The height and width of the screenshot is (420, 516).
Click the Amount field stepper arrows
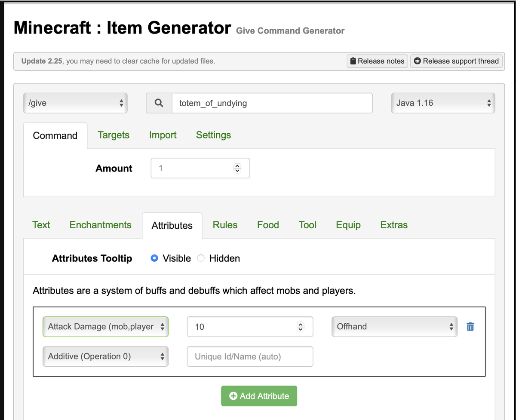click(x=237, y=169)
